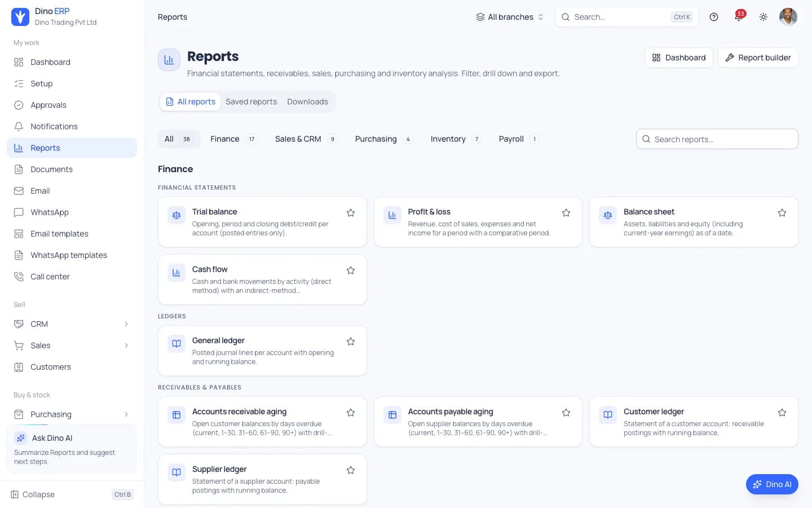Open the Trial balance report icon
This screenshot has height=508, width=812.
pos(176,215)
